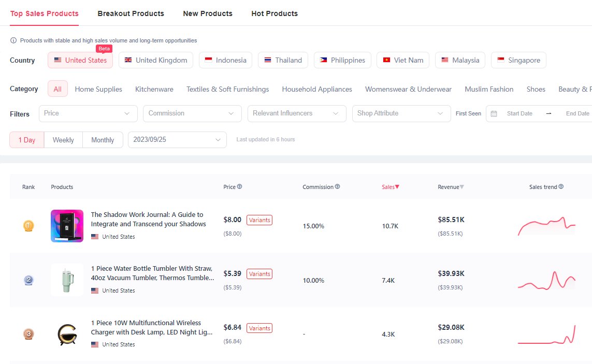592x364 pixels.
Task: Open the Wireless Charger Desk Lamp thumbnail
Action: (x=67, y=334)
